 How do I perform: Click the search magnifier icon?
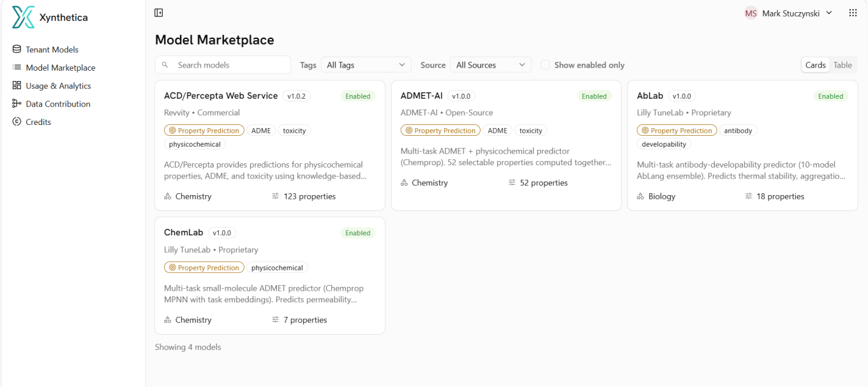pyautogui.click(x=165, y=65)
